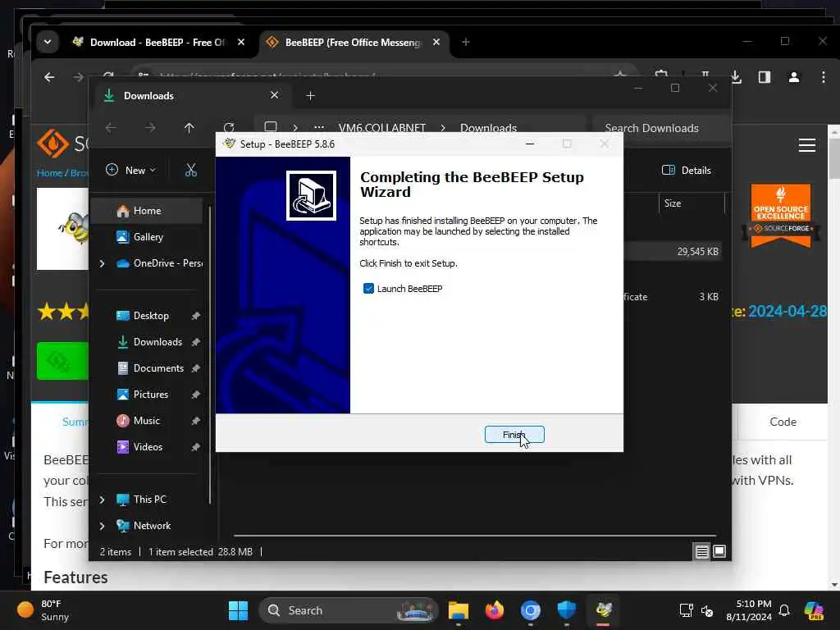Click Downloads breadcrumb in address bar
Screen dimensions: 840x630
488,128
